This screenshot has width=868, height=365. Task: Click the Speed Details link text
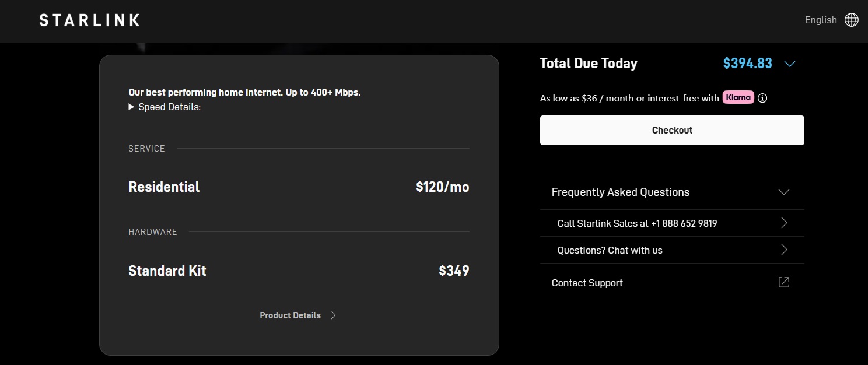pyautogui.click(x=169, y=107)
